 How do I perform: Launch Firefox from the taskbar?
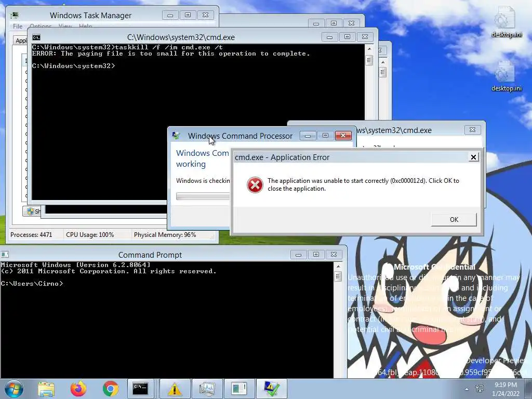(78, 389)
